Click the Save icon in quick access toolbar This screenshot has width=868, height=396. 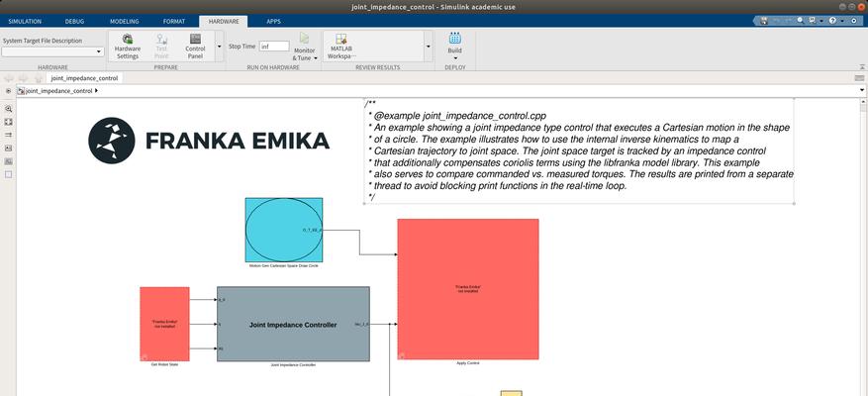point(764,21)
